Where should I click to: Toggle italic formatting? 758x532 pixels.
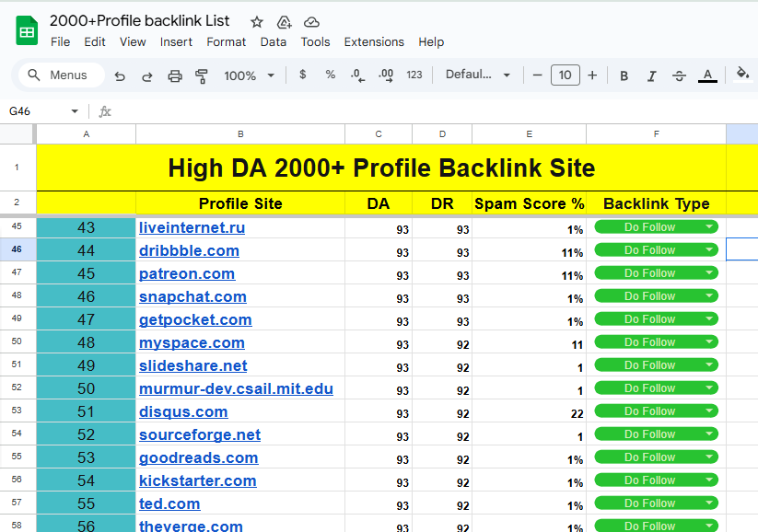650,75
